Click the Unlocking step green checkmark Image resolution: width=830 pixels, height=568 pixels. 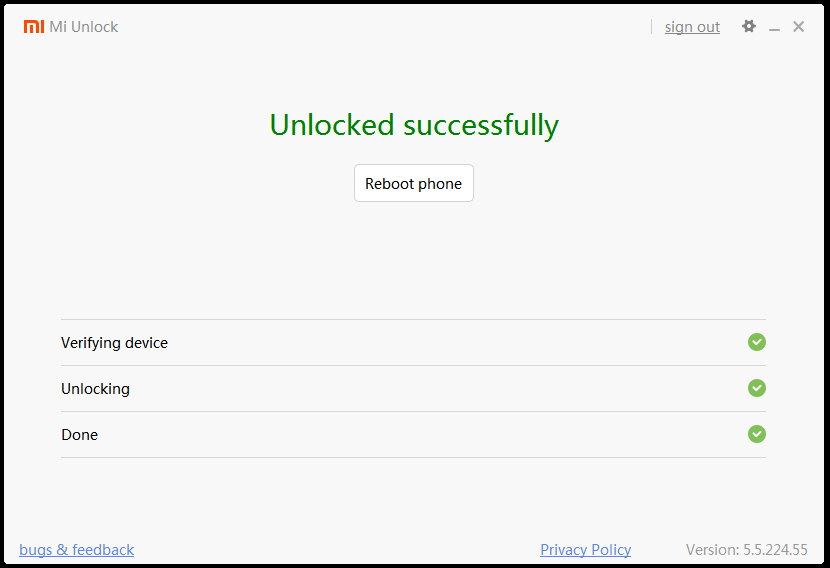[757, 388]
